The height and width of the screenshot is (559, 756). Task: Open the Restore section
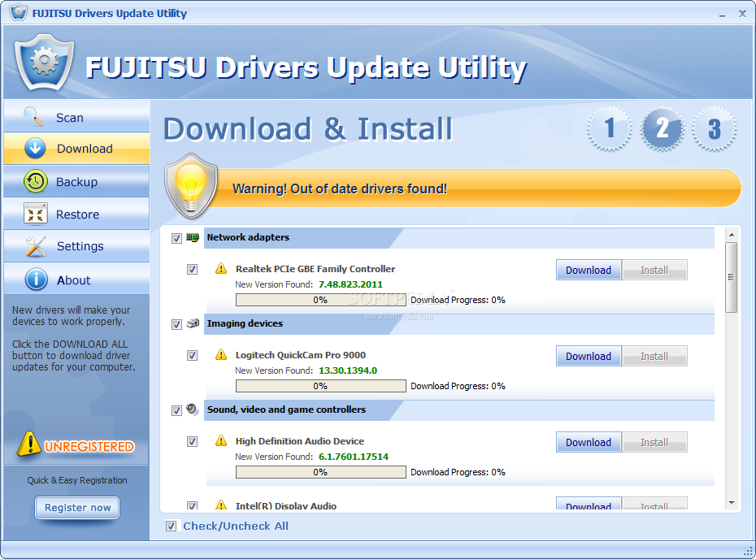(x=76, y=214)
